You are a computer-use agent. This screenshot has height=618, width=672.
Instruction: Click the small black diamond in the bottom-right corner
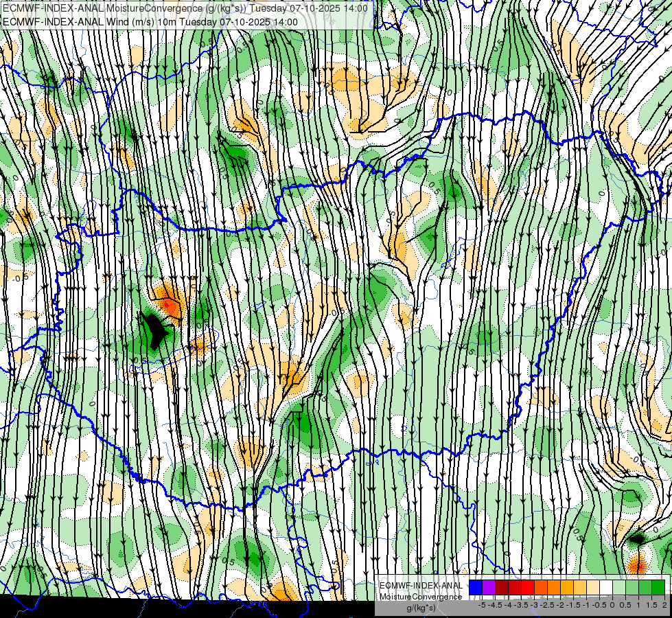point(638,538)
